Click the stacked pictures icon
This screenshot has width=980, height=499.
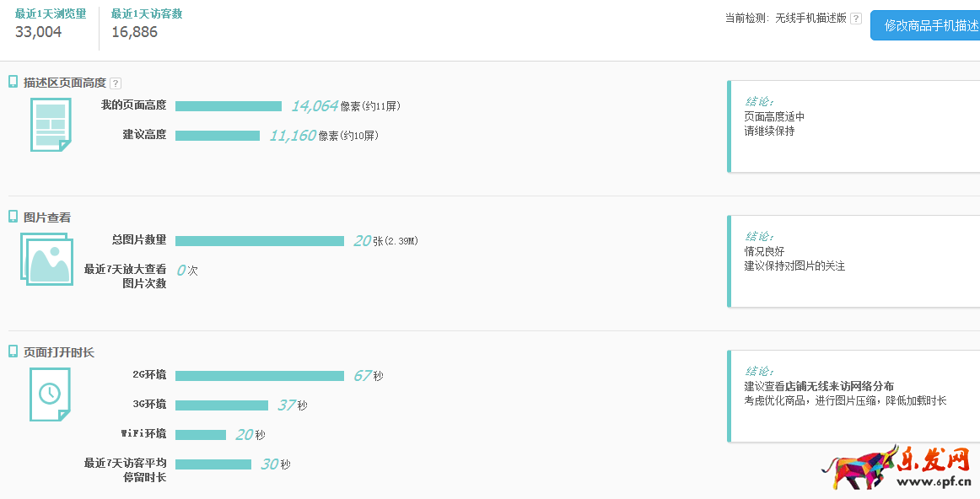click(46, 258)
